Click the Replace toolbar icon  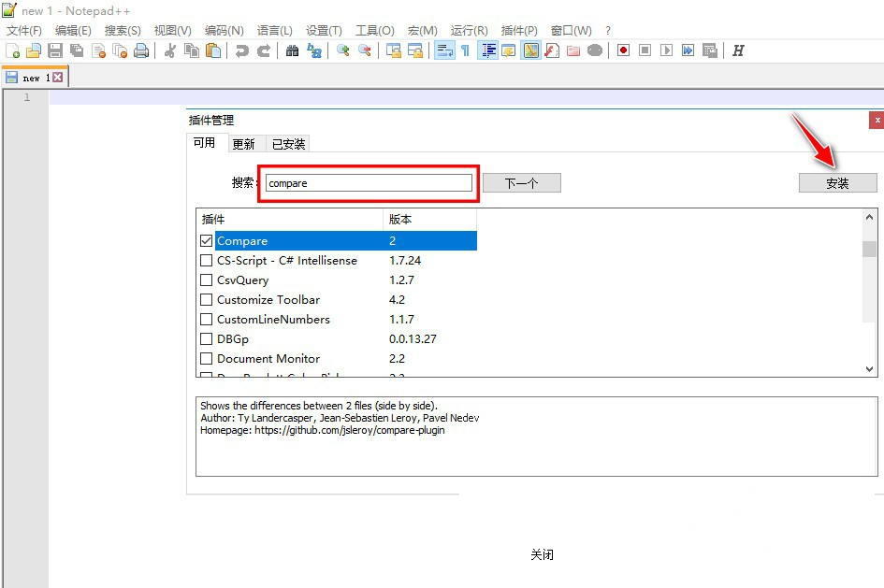[x=314, y=50]
